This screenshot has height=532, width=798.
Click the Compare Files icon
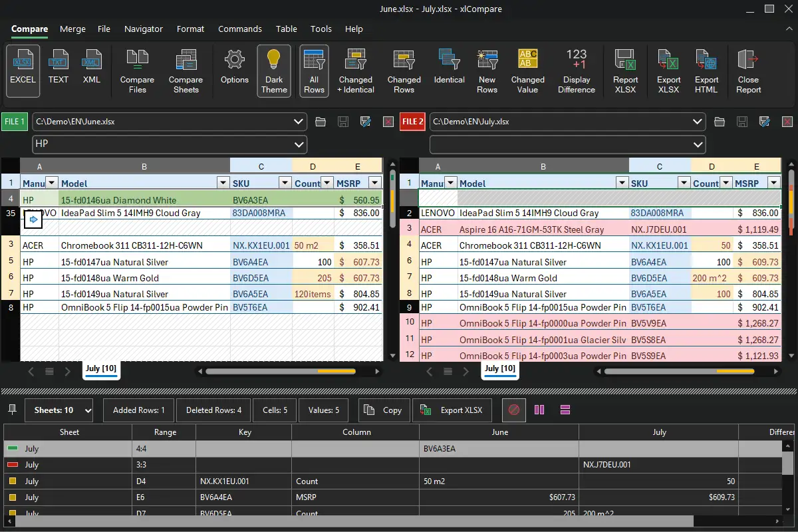point(137,71)
